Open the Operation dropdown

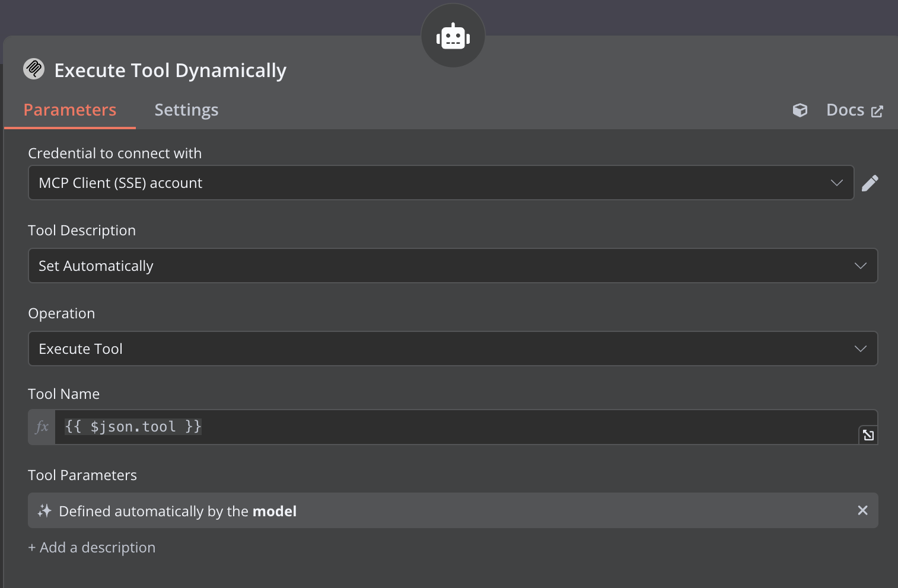coord(860,349)
